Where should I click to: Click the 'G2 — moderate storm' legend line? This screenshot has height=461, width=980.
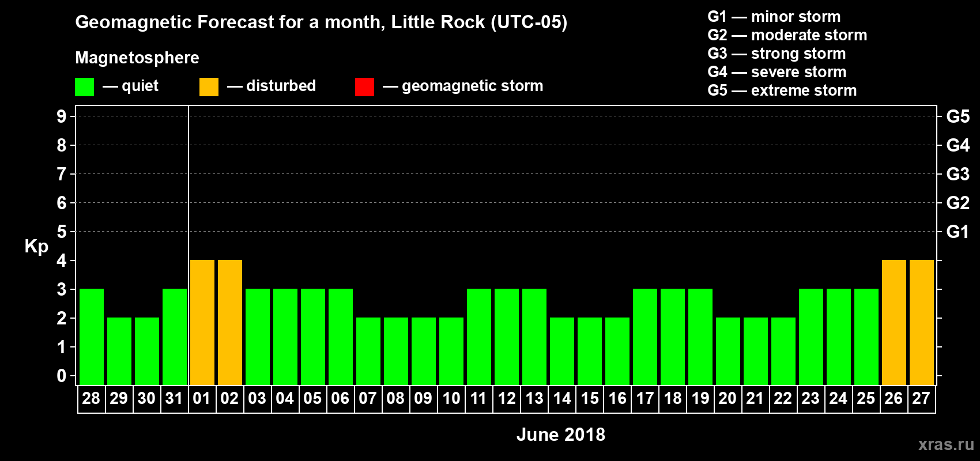(787, 35)
